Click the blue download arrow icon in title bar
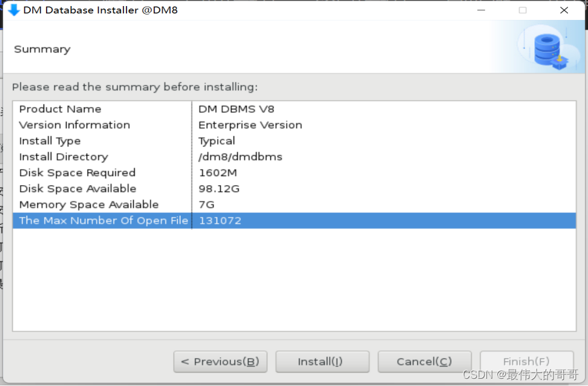This screenshot has width=588, height=386. coord(12,10)
